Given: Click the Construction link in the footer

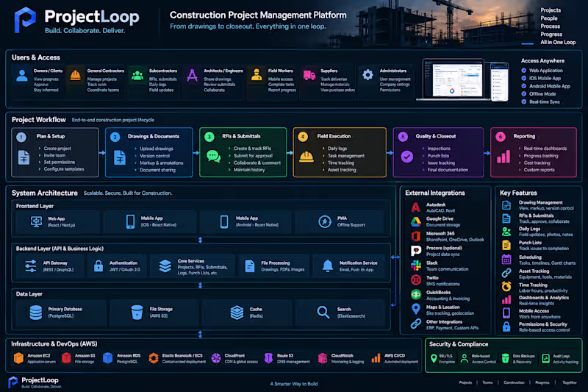Looking at the screenshot, I should click(x=514, y=382).
